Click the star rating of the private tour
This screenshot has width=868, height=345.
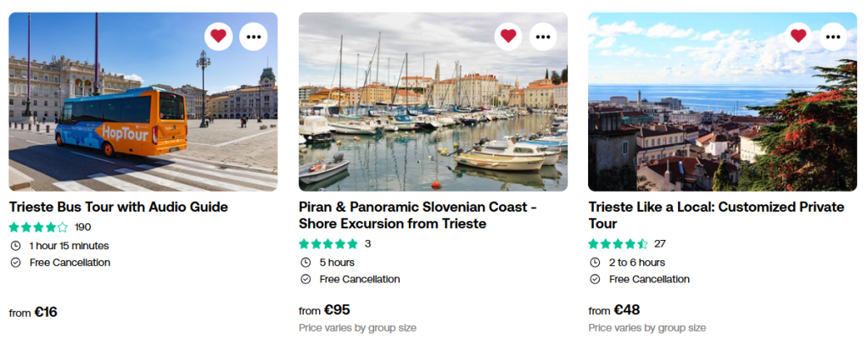click(x=619, y=244)
